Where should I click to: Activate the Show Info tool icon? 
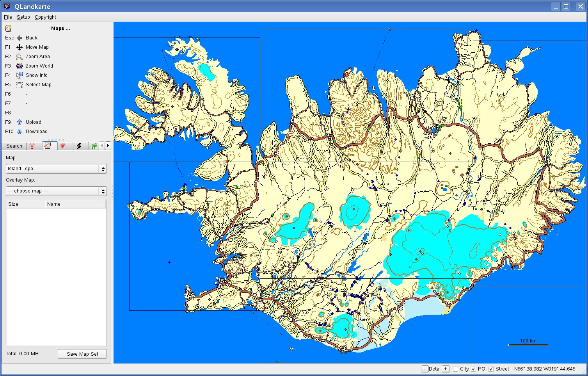(20, 75)
